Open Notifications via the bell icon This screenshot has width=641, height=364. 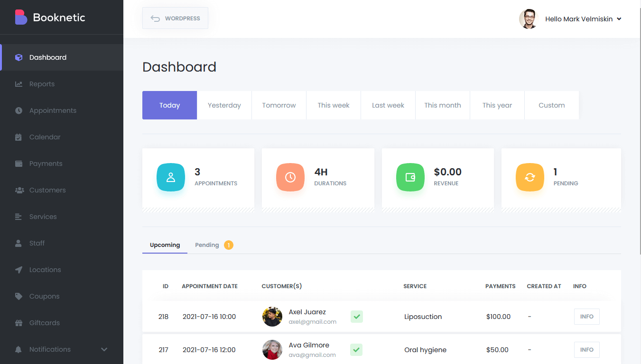click(19, 349)
